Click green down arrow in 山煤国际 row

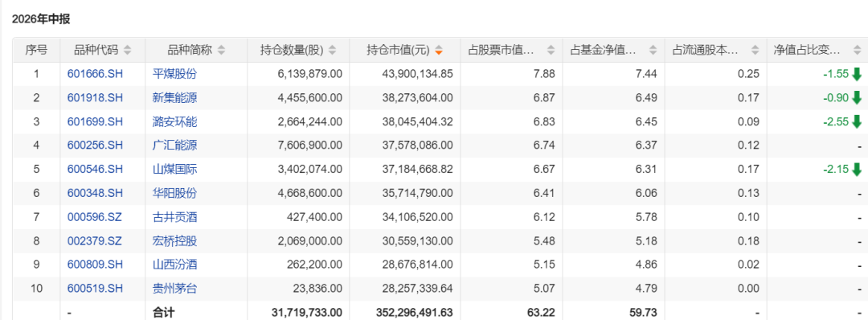tap(857, 170)
